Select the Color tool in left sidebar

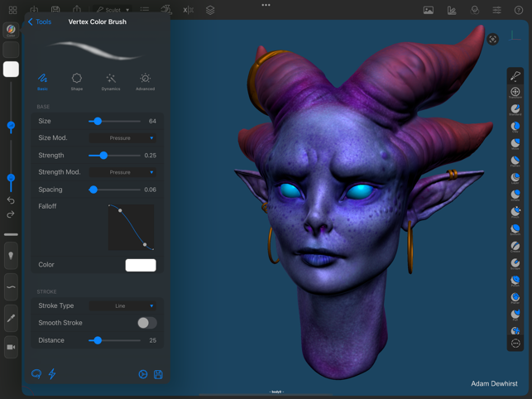pyautogui.click(x=11, y=31)
